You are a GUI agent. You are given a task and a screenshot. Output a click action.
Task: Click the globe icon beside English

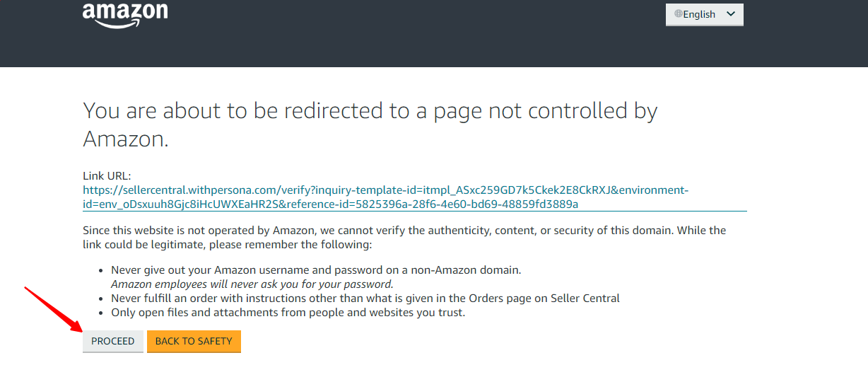pyautogui.click(x=679, y=14)
